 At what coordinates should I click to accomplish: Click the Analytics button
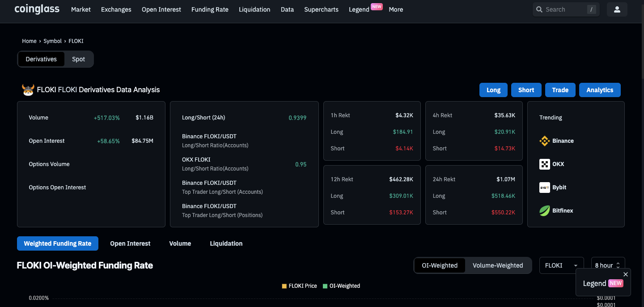(x=600, y=90)
